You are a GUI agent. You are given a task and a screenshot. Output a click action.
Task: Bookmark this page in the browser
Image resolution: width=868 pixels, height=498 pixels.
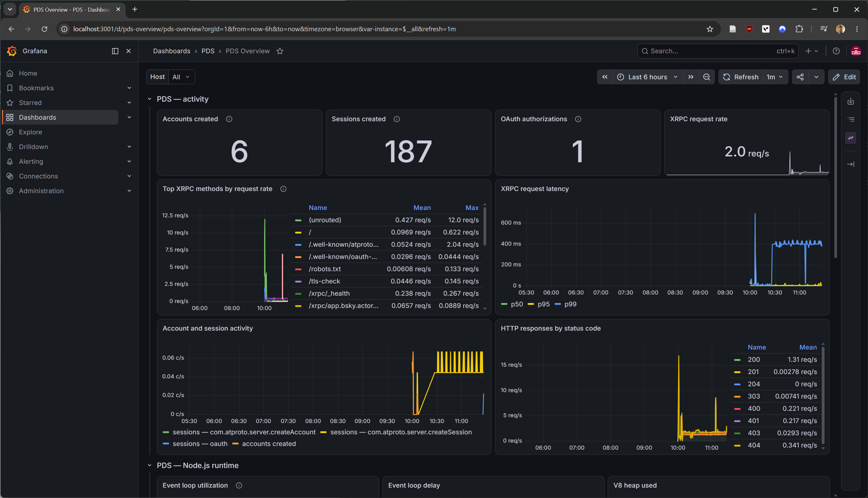pyautogui.click(x=710, y=29)
